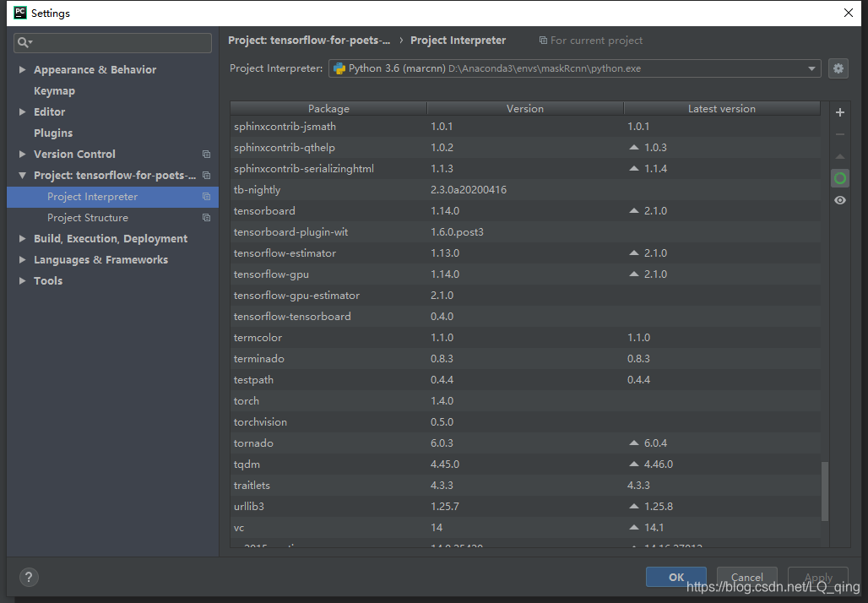Select the tensorflow-gpu-estimator row

click(x=525, y=295)
